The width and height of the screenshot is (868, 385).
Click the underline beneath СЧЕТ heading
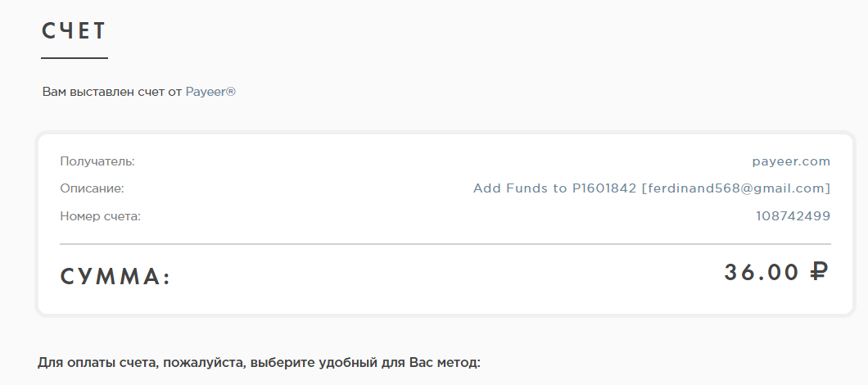(75, 57)
